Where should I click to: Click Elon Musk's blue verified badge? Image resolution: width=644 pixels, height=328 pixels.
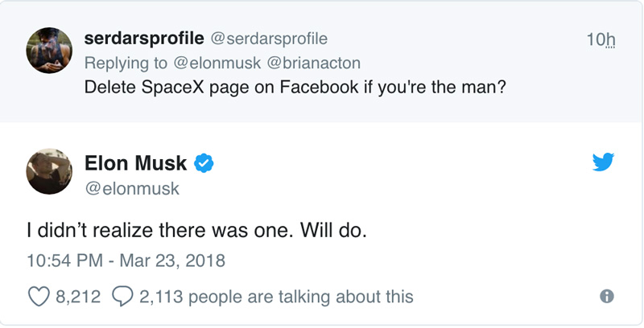[x=204, y=164]
